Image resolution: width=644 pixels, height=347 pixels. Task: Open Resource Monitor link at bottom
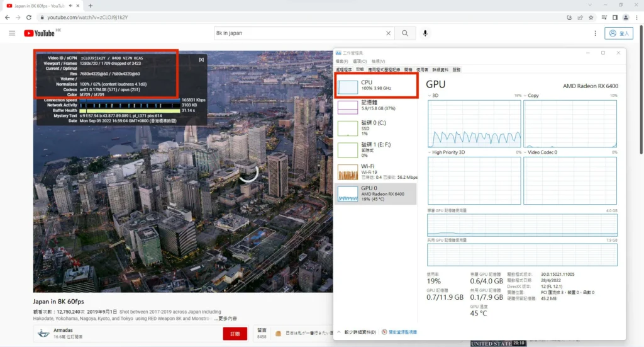pos(400,332)
